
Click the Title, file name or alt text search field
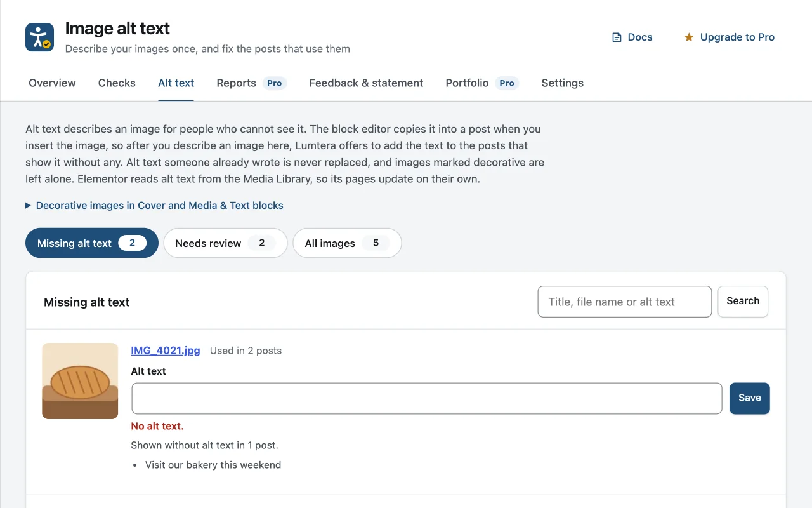tap(625, 302)
